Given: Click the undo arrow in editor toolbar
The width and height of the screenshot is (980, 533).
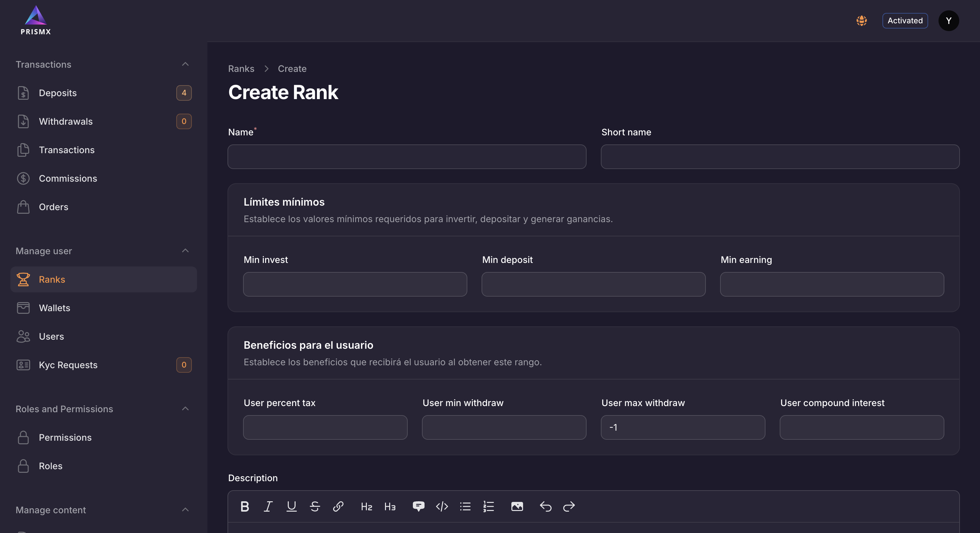Looking at the screenshot, I should click(x=545, y=506).
